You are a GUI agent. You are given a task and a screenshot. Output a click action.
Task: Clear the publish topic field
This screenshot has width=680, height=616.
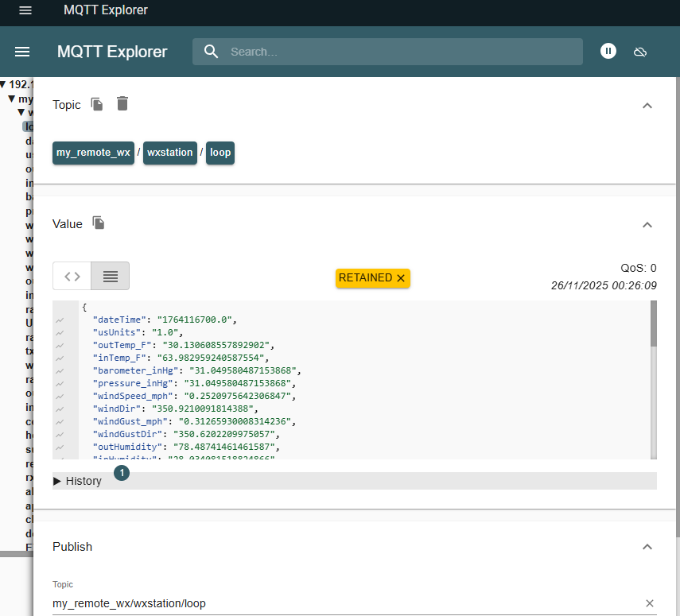[649, 603]
